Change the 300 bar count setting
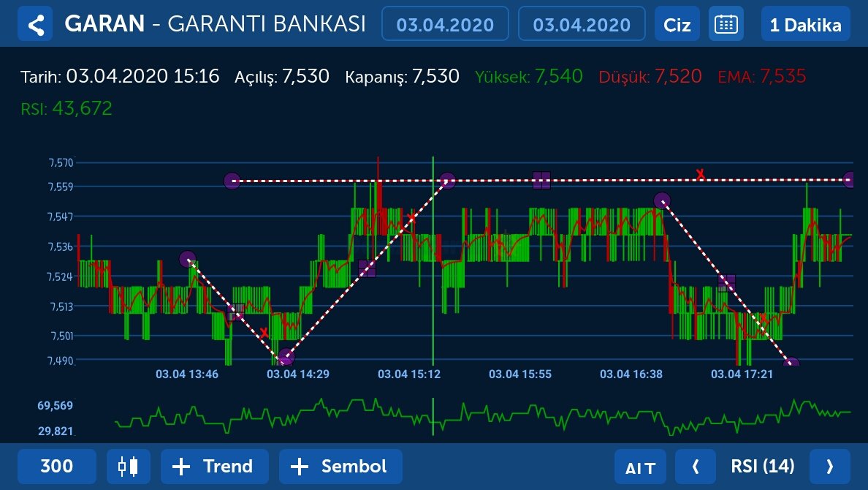 click(57, 466)
